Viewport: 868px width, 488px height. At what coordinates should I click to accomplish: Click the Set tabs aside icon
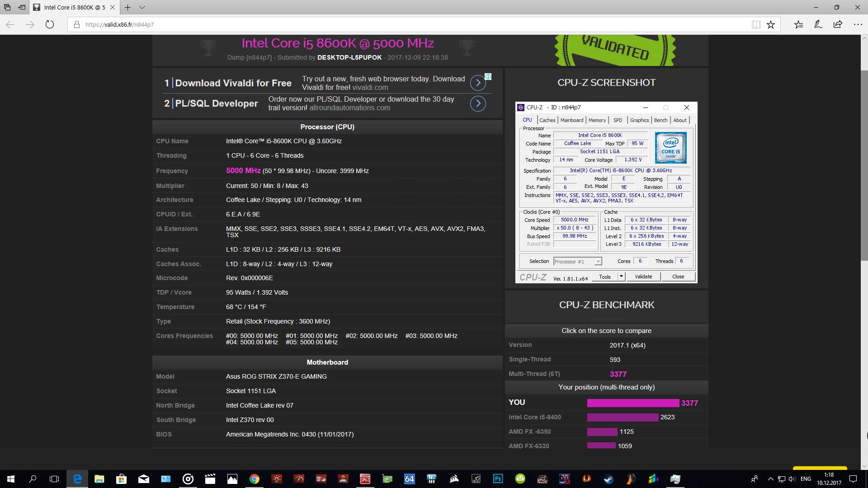point(22,7)
